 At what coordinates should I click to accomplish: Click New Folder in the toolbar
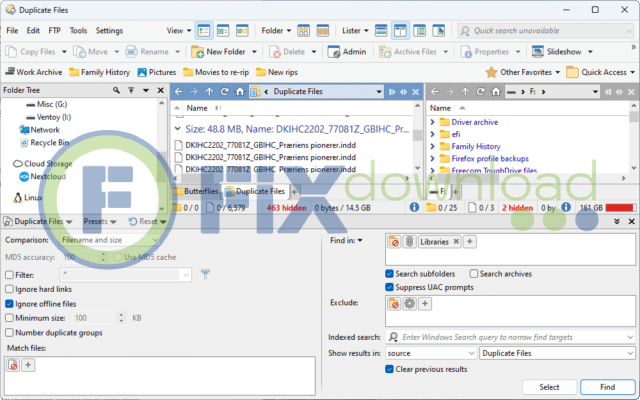click(218, 51)
